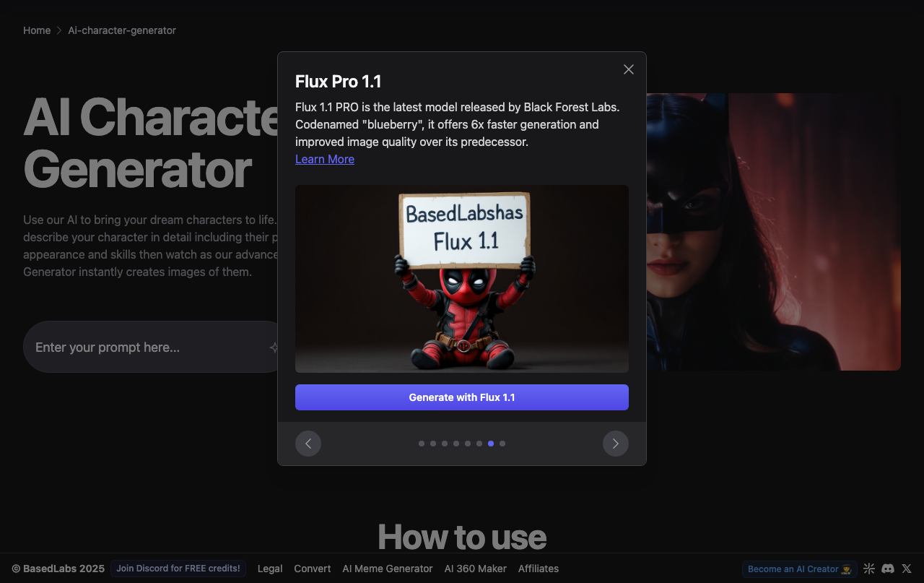Open the AI 360 Maker link

coord(476,569)
